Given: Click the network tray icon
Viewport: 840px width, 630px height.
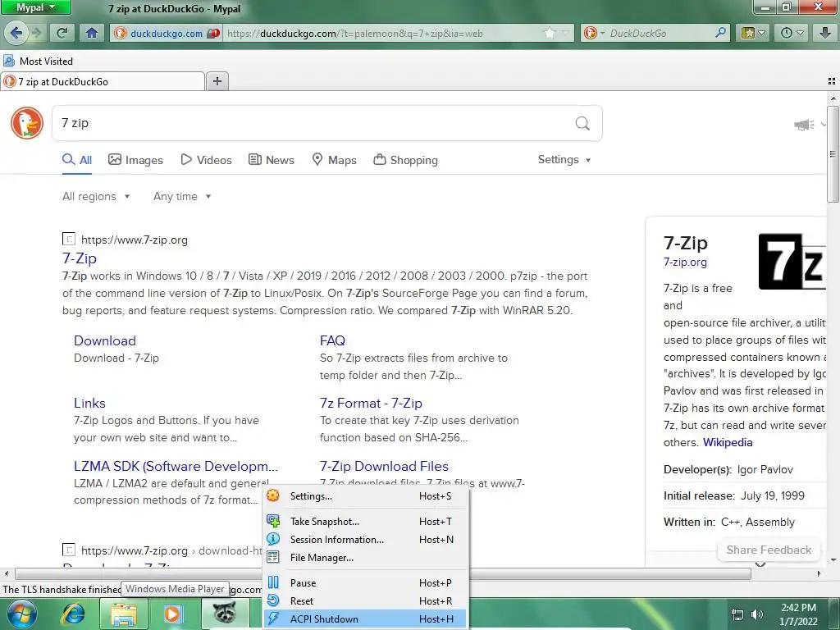Looking at the screenshot, I should click(x=737, y=614).
